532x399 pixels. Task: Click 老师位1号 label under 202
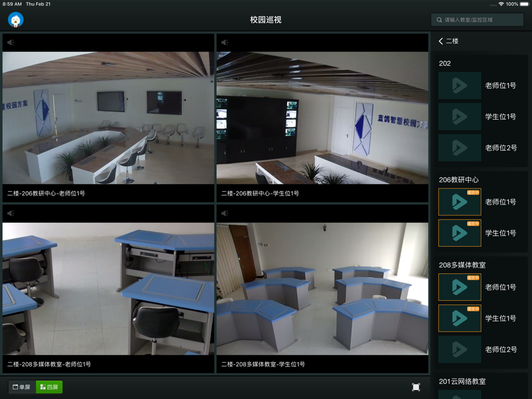[x=501, y=86]
